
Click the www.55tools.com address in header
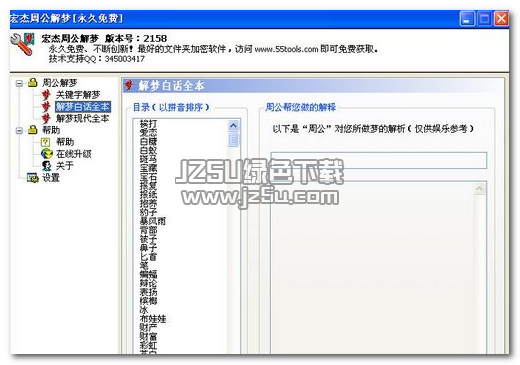pyautogui.click(x=286, y=49)
